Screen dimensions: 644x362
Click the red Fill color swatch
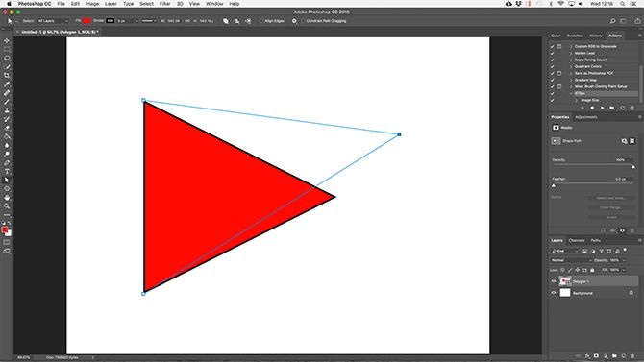pos(87,21)
